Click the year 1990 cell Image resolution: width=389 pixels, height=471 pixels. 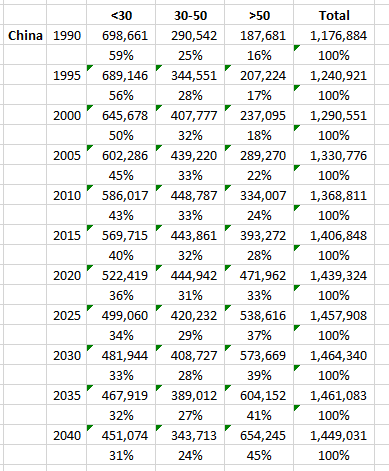pos(67,35)
